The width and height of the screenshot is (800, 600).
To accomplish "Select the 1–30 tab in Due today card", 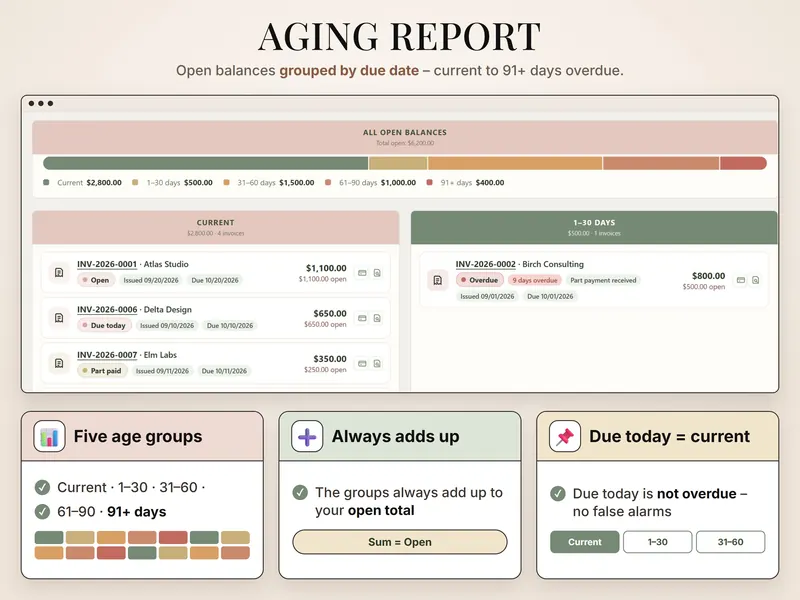I will [x=658, y=542].
